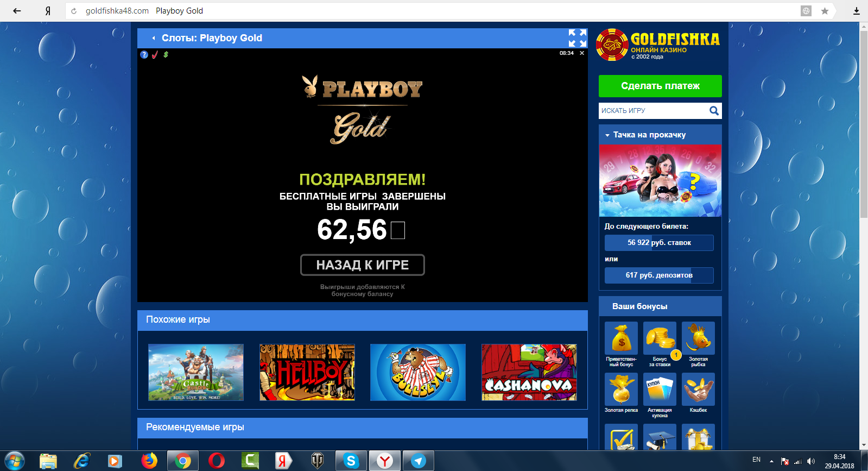Open the Action Center flag icon
The height and width of the screenshot is (471, 868).
pos(785,461)
